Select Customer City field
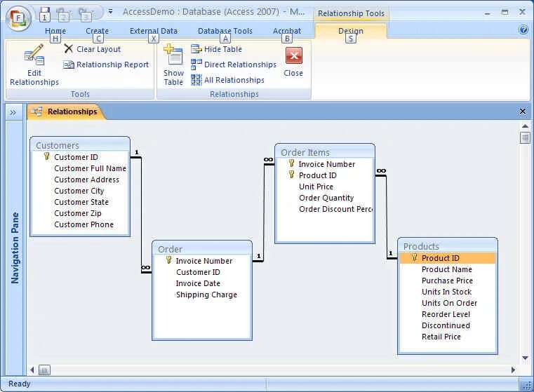 pos(80,191)
